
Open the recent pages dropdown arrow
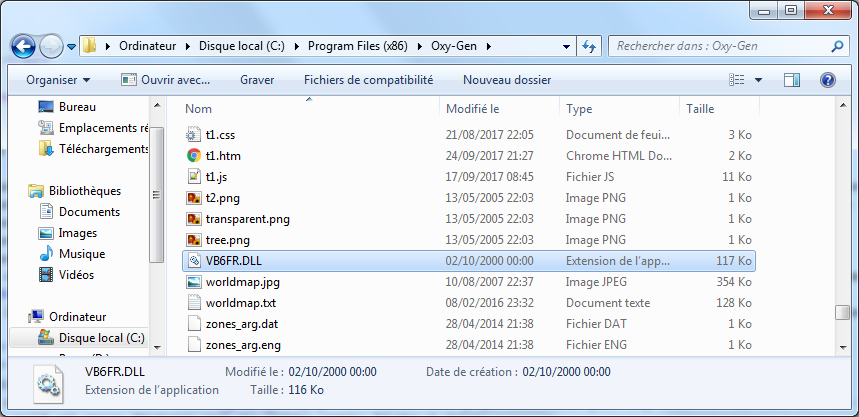point(71,47)
